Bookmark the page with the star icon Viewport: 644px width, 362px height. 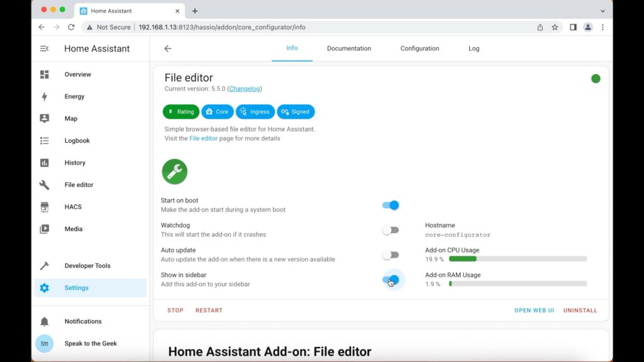coord(555,27)
